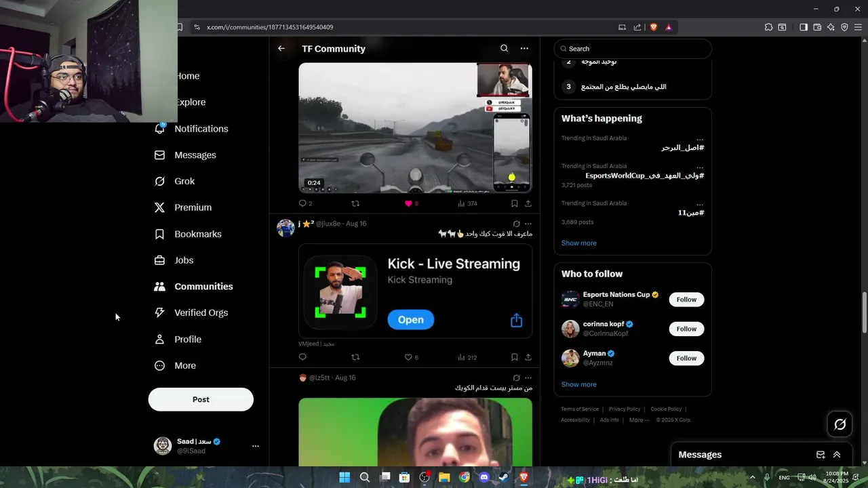This screenshot has height=488, width=868.
Task: Repost the Kick Live Streaming post
Action: click(355, 357)
